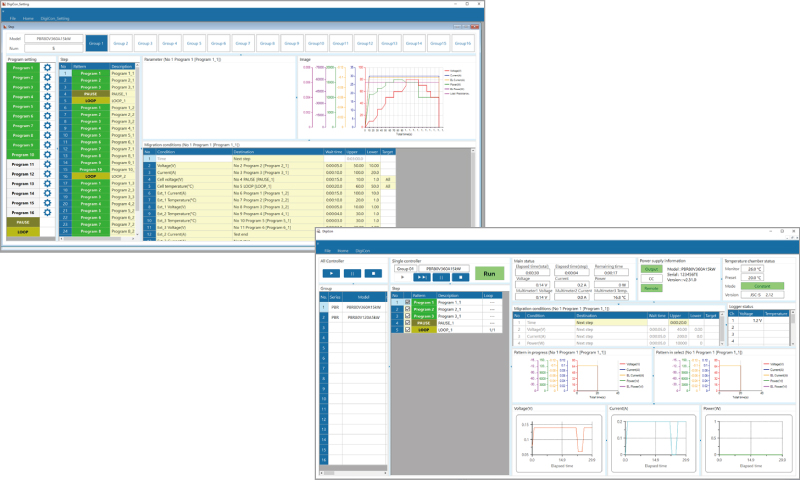Click the gear icon beside Program 11

tap(47, 164)
